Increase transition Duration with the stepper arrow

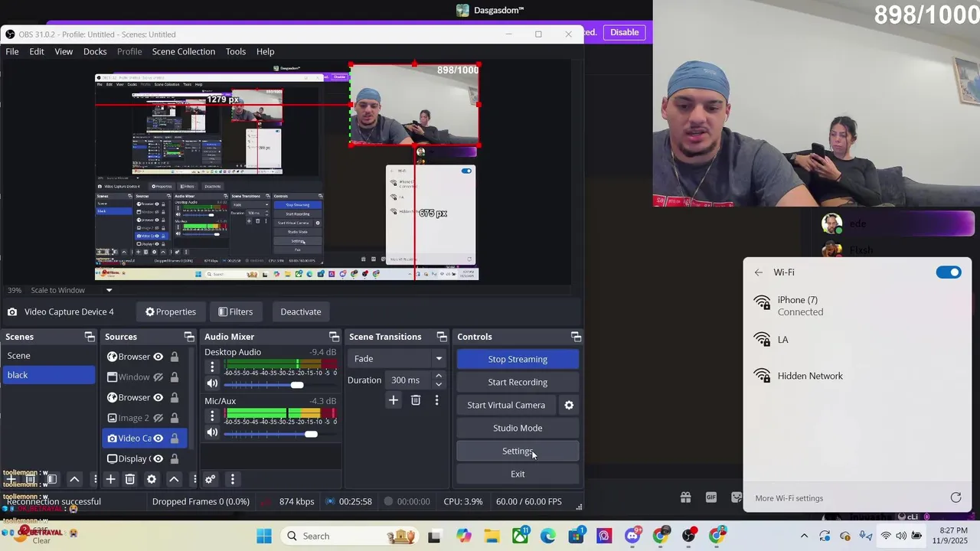(438, 376)
